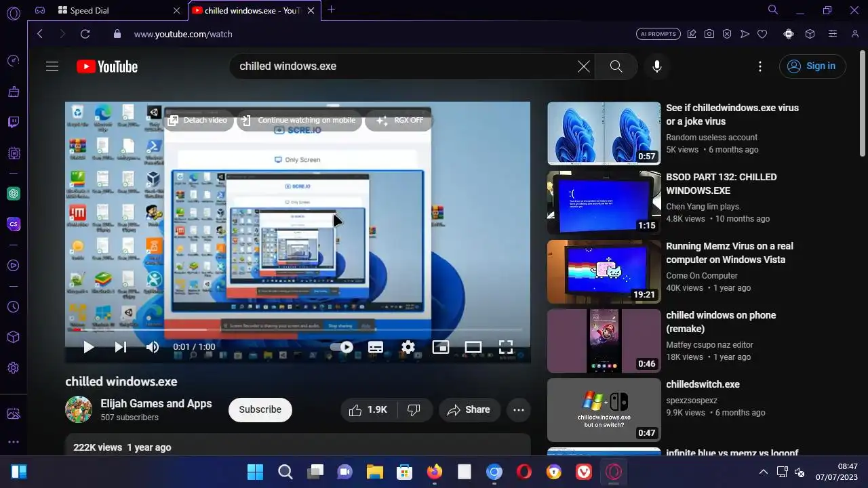
Task: Like the video (1.9K)
Action: tap(368, 409)
